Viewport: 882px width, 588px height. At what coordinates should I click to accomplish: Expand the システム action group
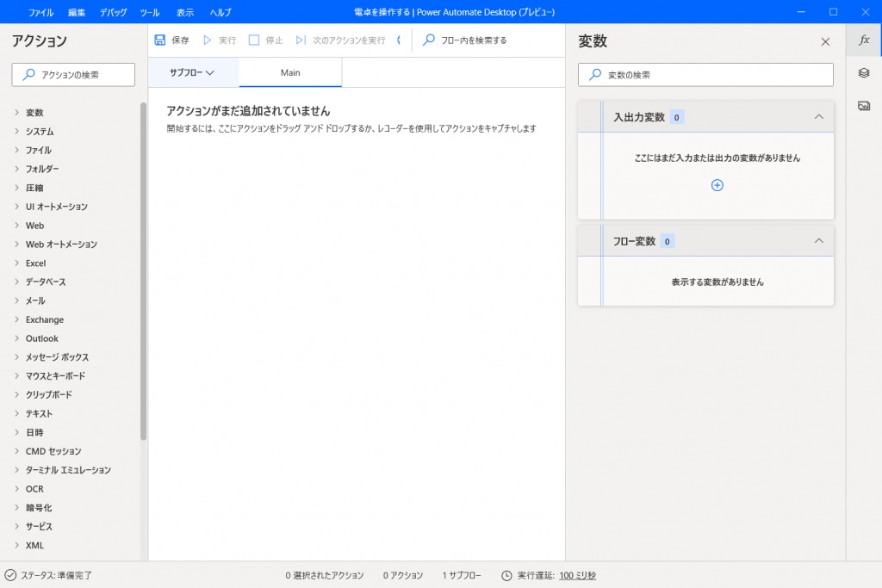click(17, 131)
